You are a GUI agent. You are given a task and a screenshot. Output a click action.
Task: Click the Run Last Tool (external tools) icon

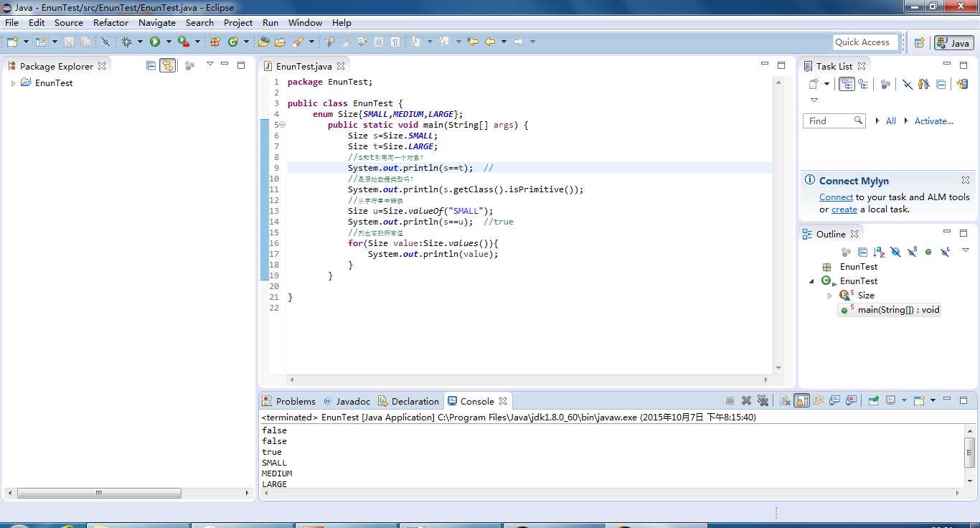[184, 42]
